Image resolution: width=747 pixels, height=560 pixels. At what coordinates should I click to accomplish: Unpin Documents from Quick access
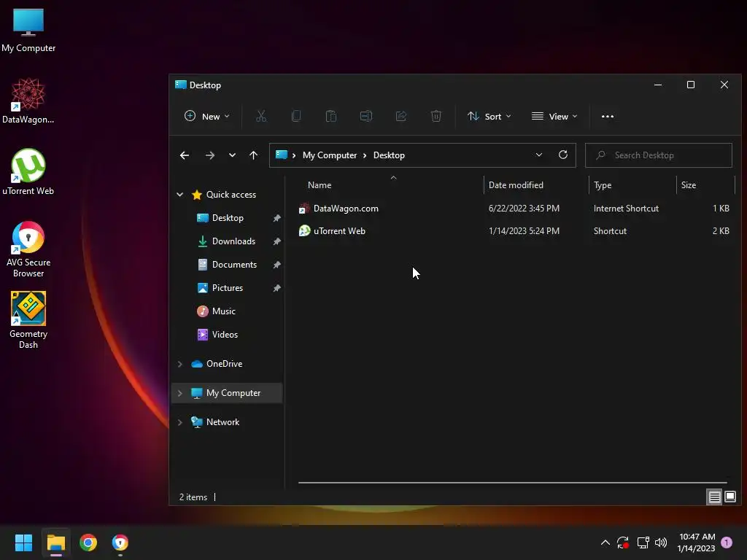[276, 265]
